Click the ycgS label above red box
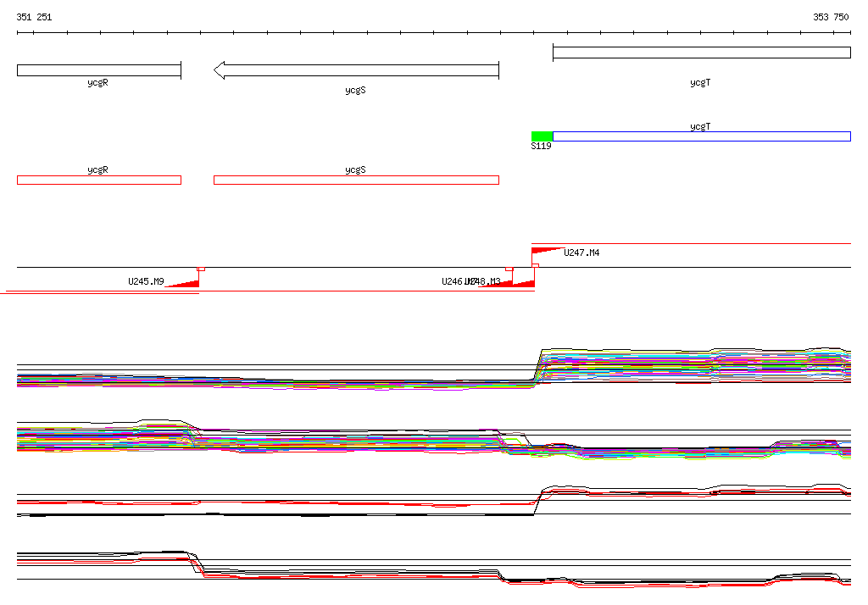 [355, 170]
